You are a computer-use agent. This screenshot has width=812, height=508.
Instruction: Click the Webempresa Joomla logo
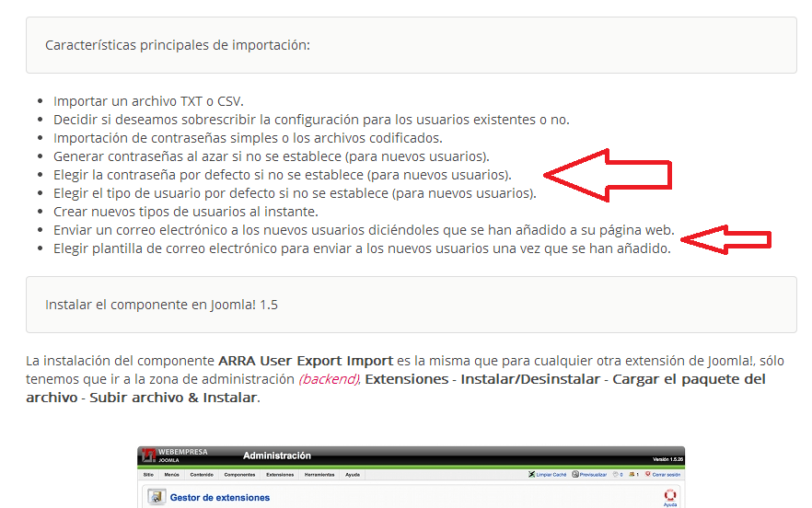(175, 456)
